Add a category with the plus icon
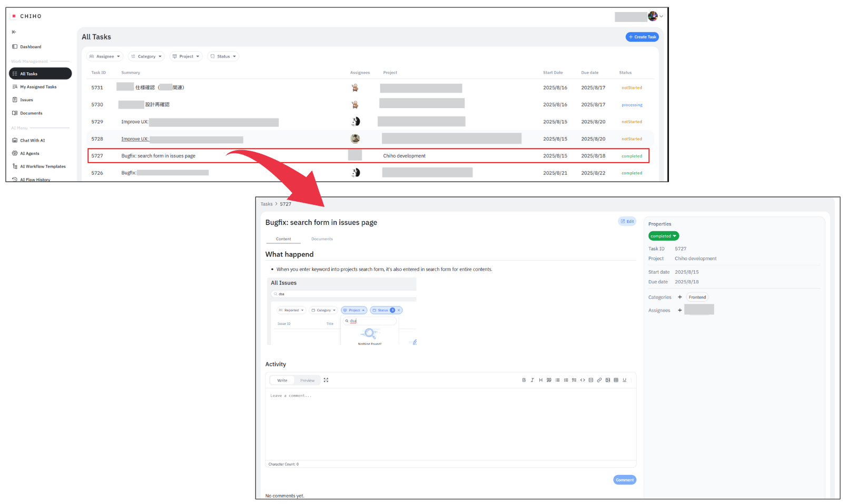The height and width of the screenshot is (504, 847). (x=679, y=297)
